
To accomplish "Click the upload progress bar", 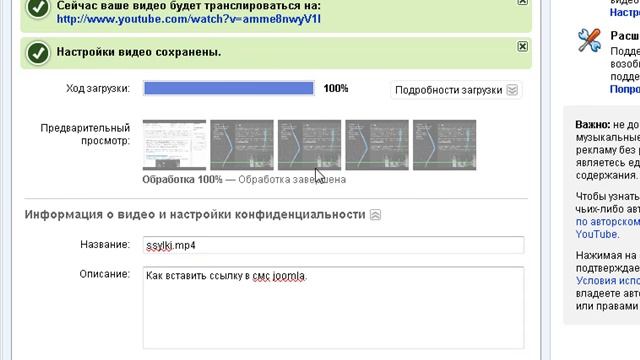I will click(x=229, y=89).
